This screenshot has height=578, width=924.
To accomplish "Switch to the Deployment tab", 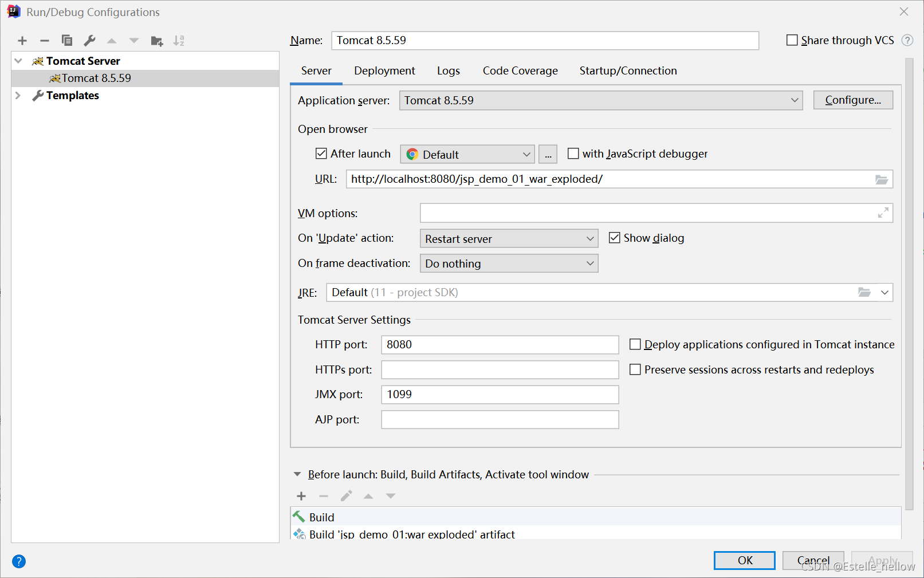I will pyautogui.click(x=384, y=71).
